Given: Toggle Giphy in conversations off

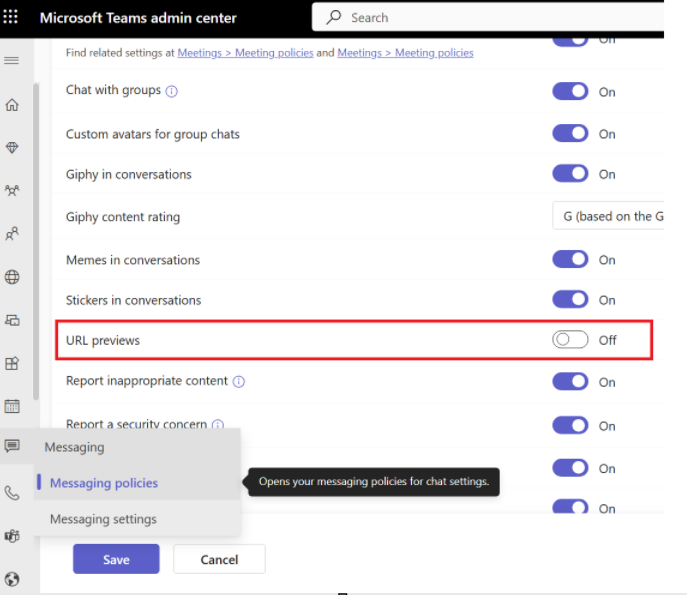Looking at the screenshot, I should pyautogui.click(x=570, y=174).
